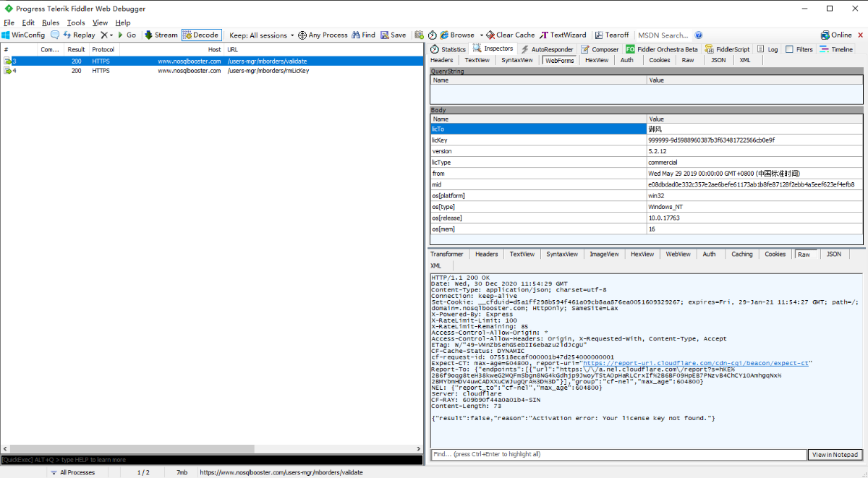This screenshot has height=478, width=868.
Task: Focus the QuickExec command box
Action: [x=212, y=459]
